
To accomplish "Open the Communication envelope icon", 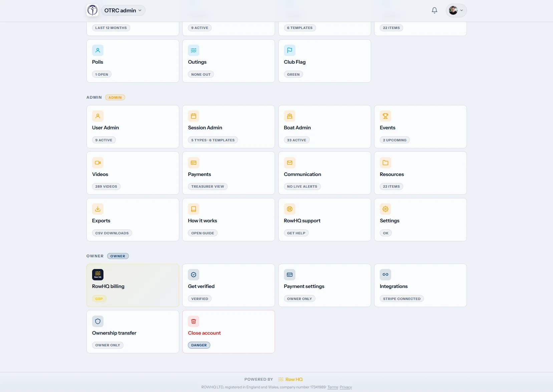I will coord(290,163).
